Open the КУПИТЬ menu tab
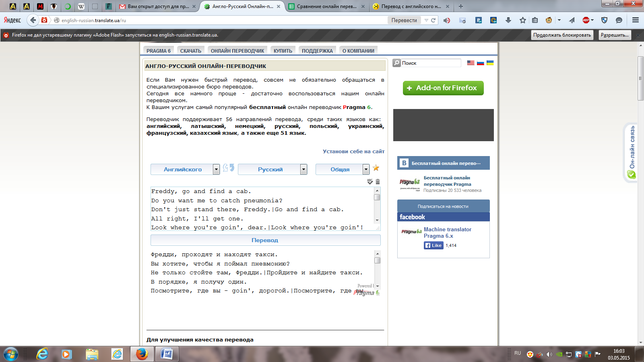Image resolution: width=644 pixels, height=362 pixels. (283, 51)
